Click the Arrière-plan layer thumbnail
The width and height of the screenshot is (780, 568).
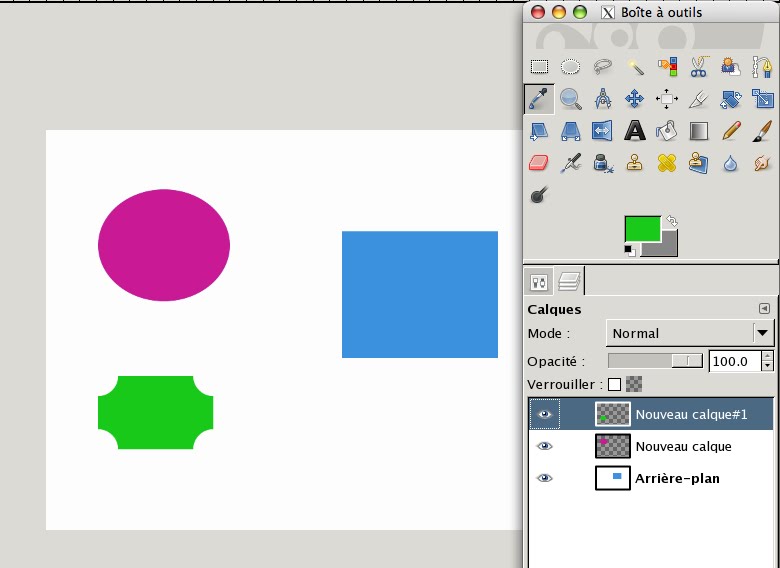tap(613, 478)
